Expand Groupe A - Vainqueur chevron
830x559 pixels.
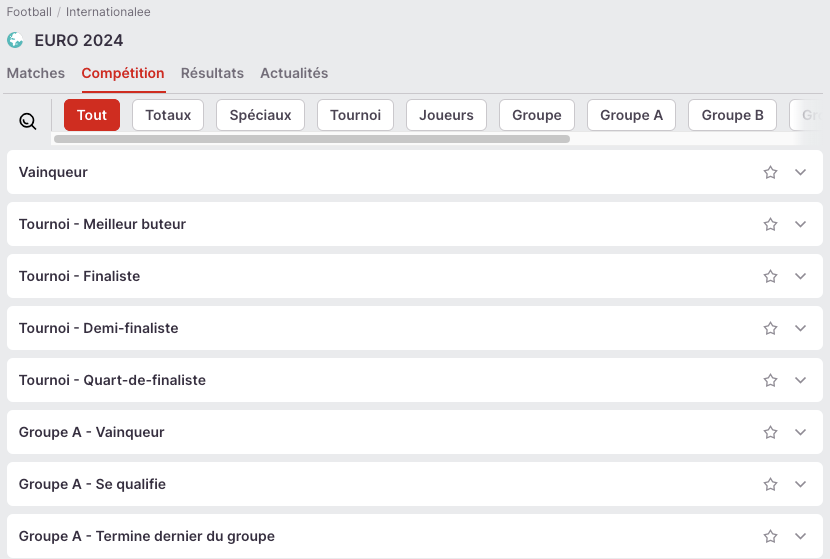coord(800,432)
